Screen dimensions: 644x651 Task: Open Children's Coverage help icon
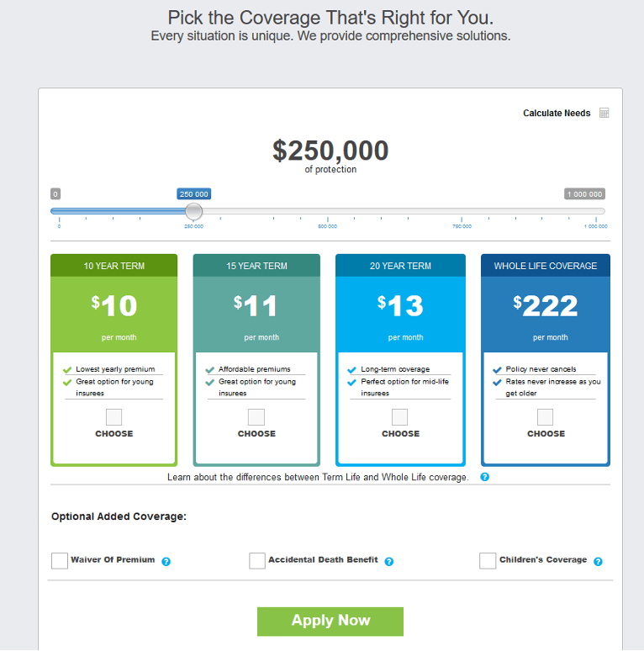point(598,562)
